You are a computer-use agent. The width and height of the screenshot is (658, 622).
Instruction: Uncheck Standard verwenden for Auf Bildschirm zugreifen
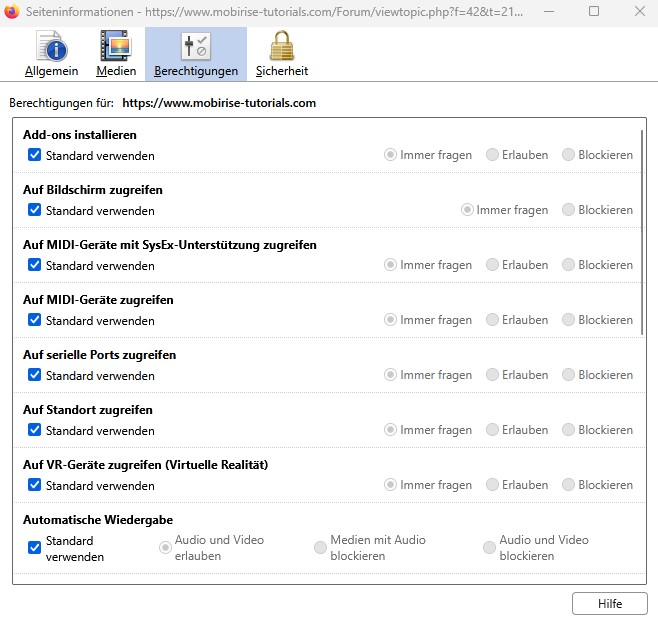click(34, 210)
